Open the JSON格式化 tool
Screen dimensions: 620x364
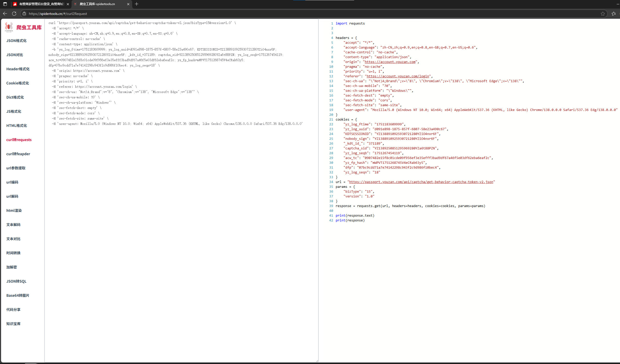click(16, 40)
